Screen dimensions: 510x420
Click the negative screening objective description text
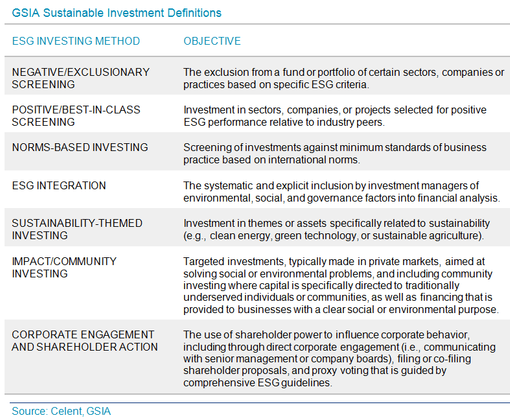(x=343, y=78)
